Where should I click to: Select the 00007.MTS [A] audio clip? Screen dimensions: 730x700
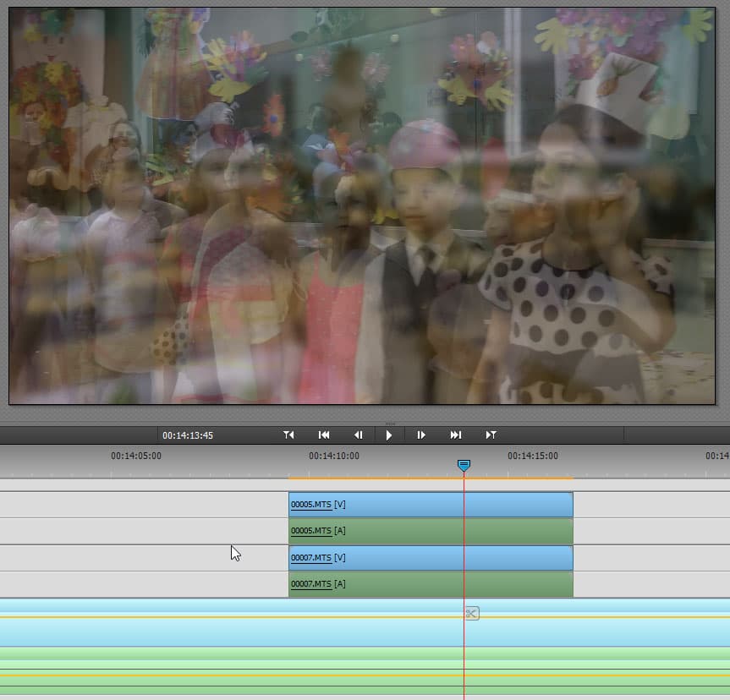click(x=431, y=584)
